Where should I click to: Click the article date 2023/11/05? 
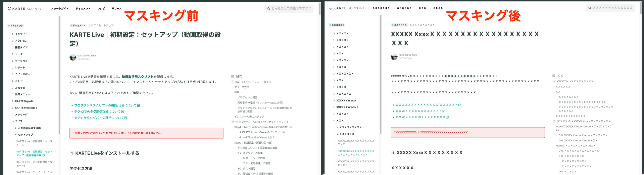(84, 59)
